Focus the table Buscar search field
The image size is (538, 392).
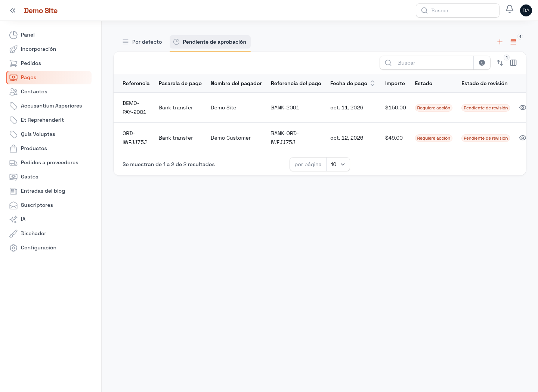pos(427,63)
